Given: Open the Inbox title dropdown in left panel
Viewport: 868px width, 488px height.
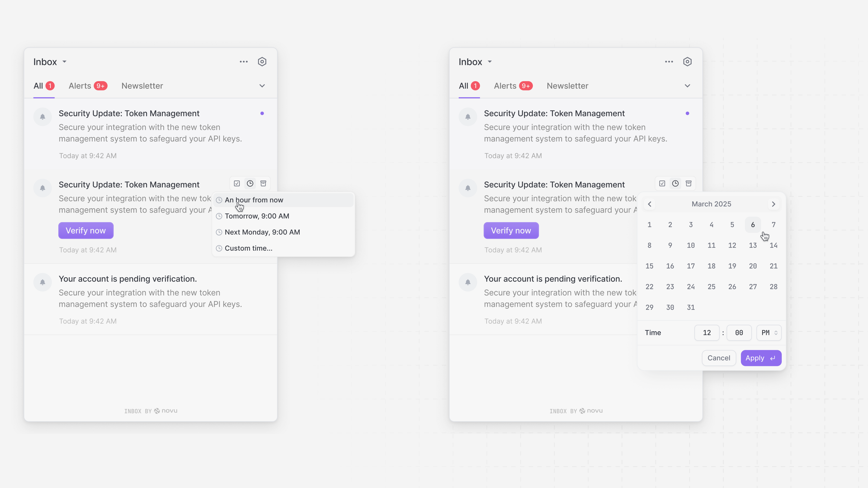Looking at the screenshot, I should pyautogui.click(x=50, y=62).
